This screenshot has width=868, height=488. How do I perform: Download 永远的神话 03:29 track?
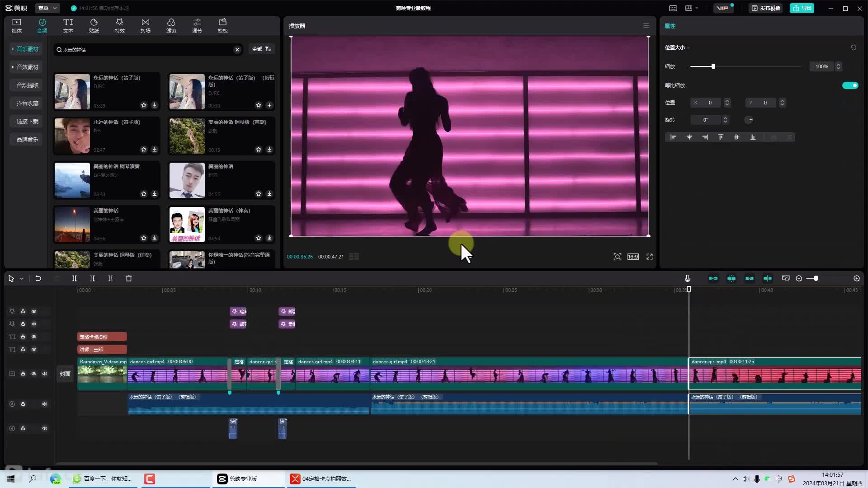click(x=155, y=105)
